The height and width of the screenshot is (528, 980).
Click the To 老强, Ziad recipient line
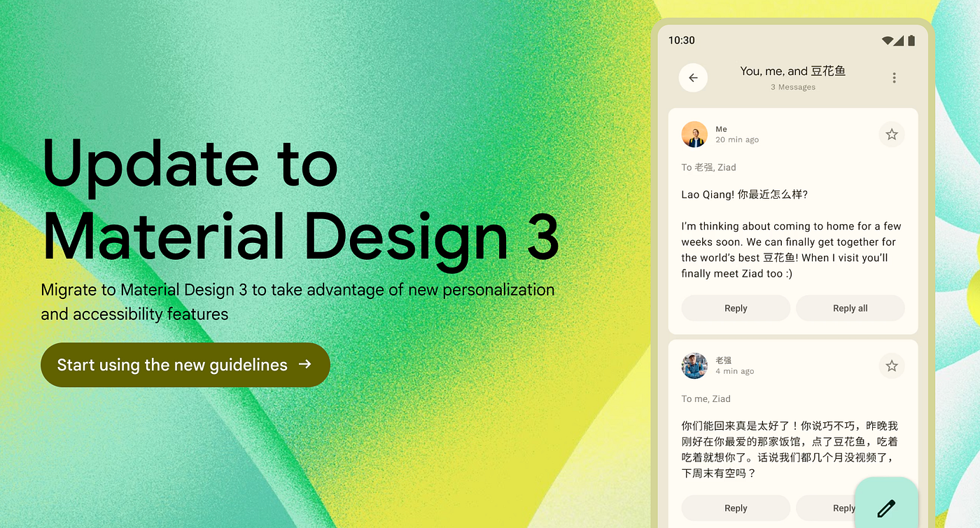pos(708,167)
